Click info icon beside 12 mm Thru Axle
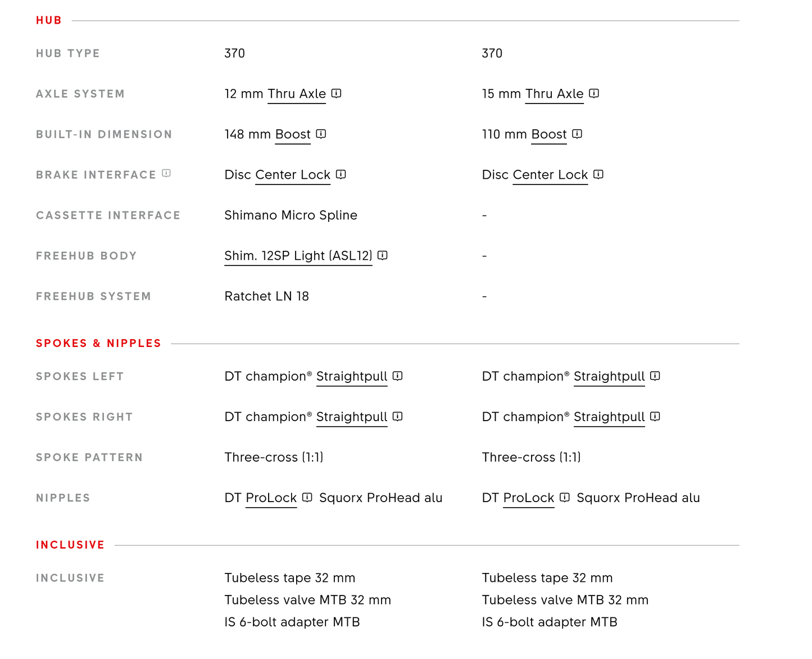This screenshot has width=812, height=659. point(337,93)
